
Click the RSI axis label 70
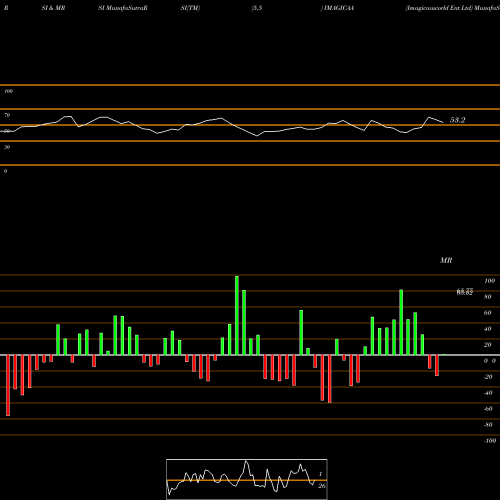pos(7,115)
